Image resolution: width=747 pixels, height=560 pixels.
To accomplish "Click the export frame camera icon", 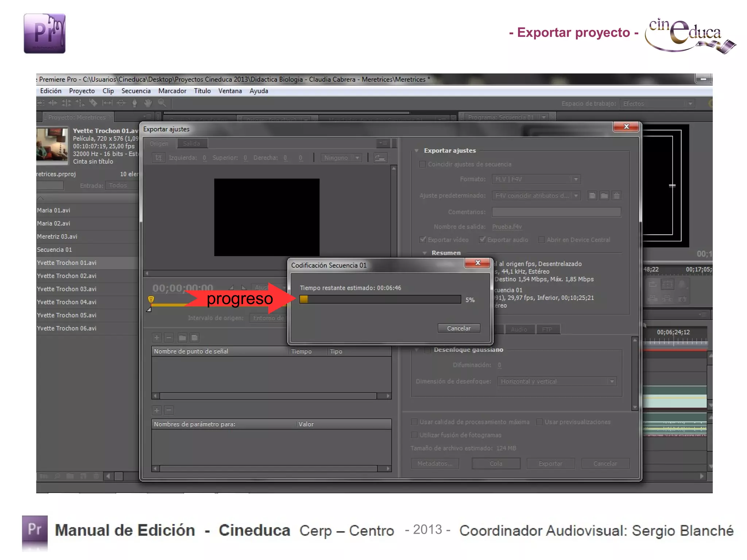I will [682, 299].
